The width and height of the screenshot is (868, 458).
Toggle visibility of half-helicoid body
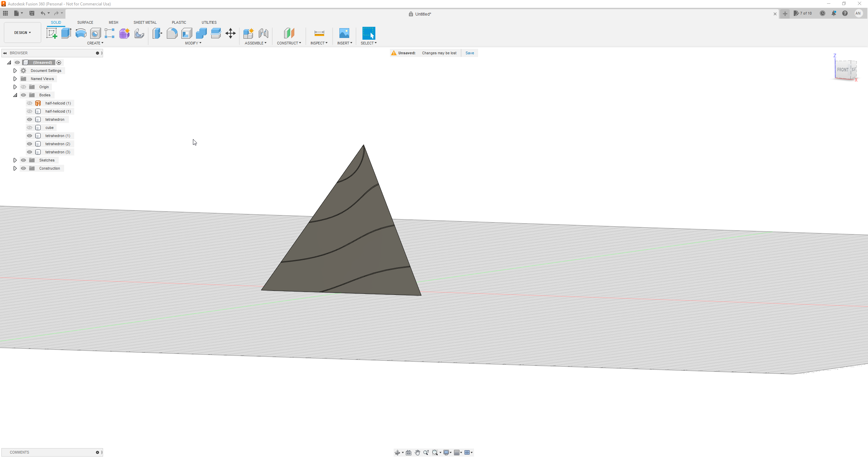[x=29, y=103]
